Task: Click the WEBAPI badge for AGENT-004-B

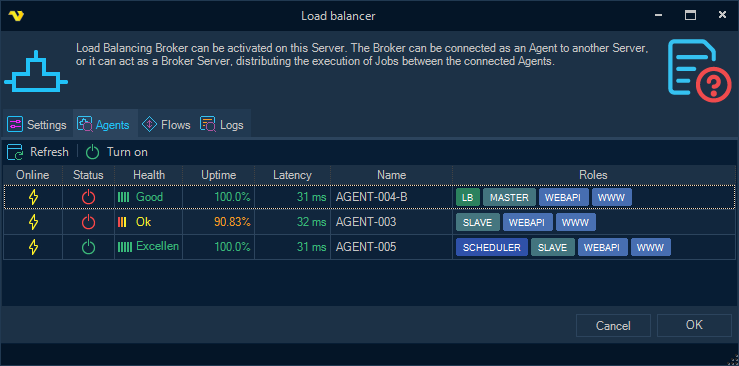Action: tap(564, 197)
